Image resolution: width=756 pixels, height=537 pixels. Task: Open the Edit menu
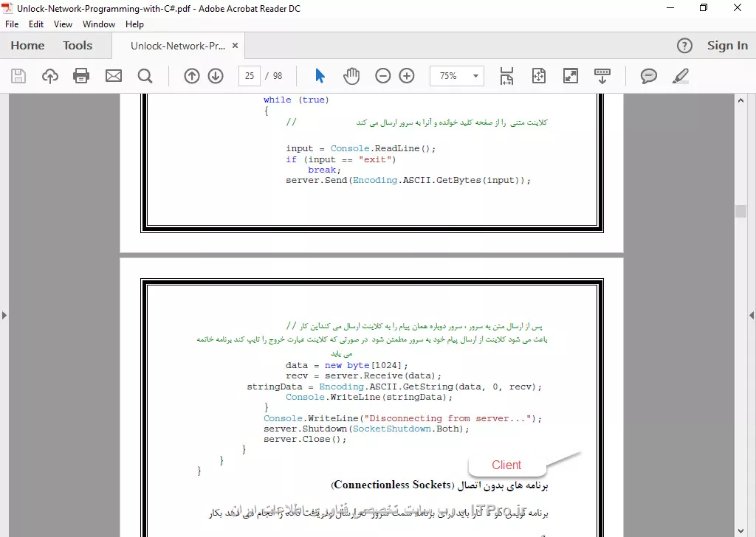(x=36, y=24)
